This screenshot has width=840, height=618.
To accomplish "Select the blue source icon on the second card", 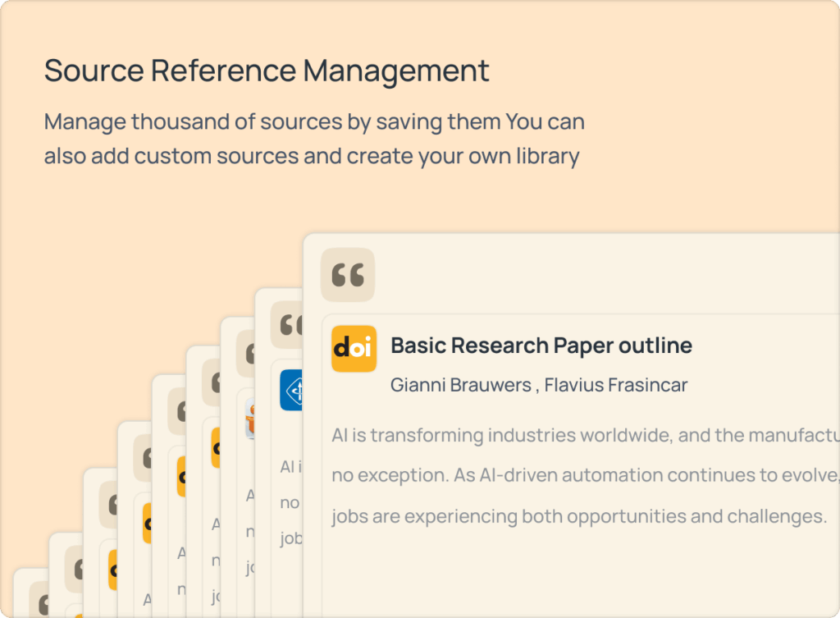I will [291, 390].
